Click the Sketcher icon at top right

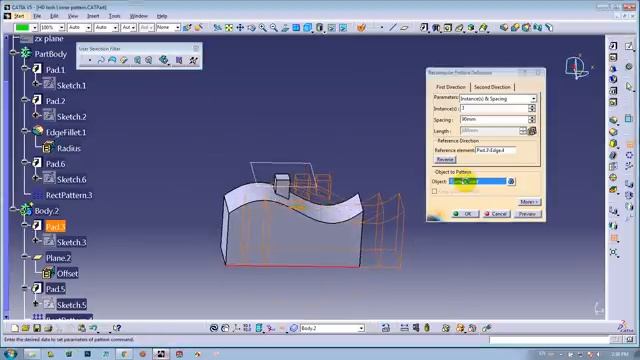[629, 46]
